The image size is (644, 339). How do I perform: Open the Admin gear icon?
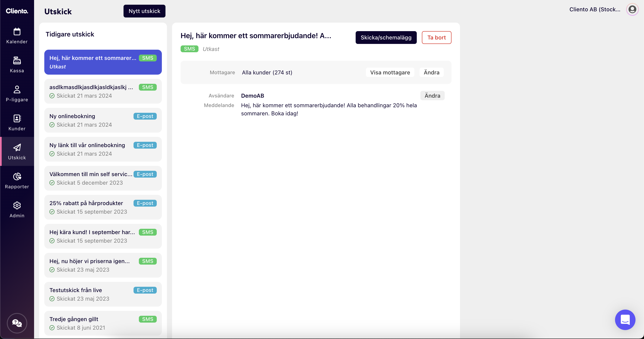tap(17, 206)
